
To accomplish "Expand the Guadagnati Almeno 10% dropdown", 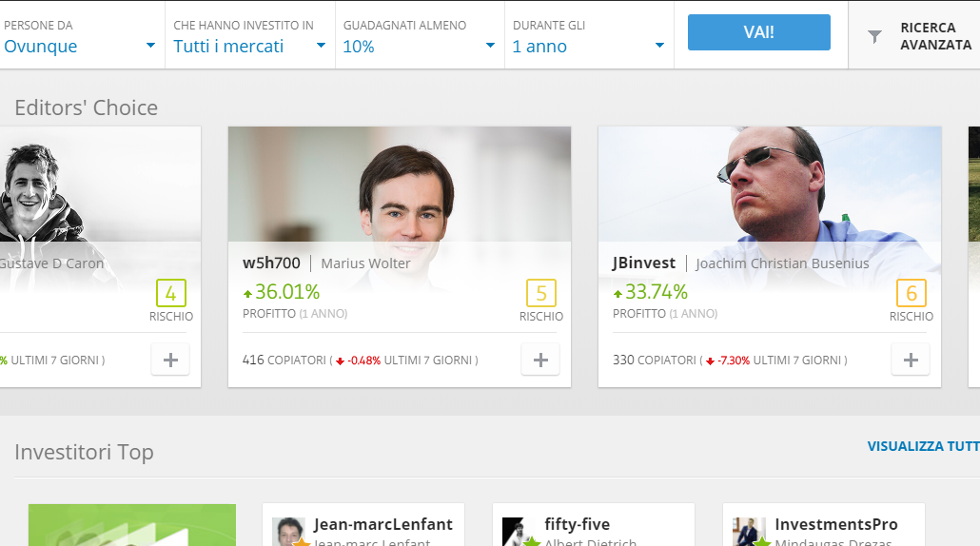I will pos(420,35).
